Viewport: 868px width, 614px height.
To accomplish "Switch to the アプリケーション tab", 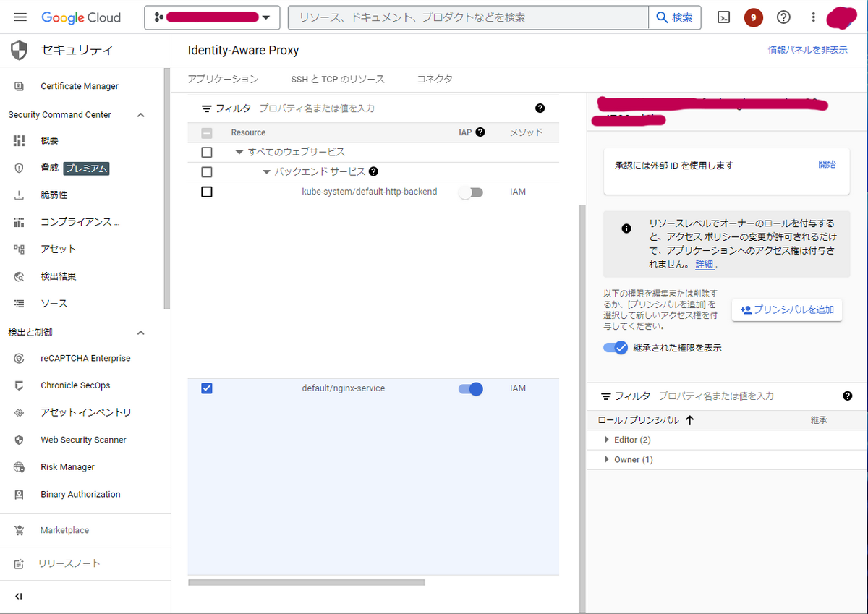I will pyautogui.click(x=223, y=79).
